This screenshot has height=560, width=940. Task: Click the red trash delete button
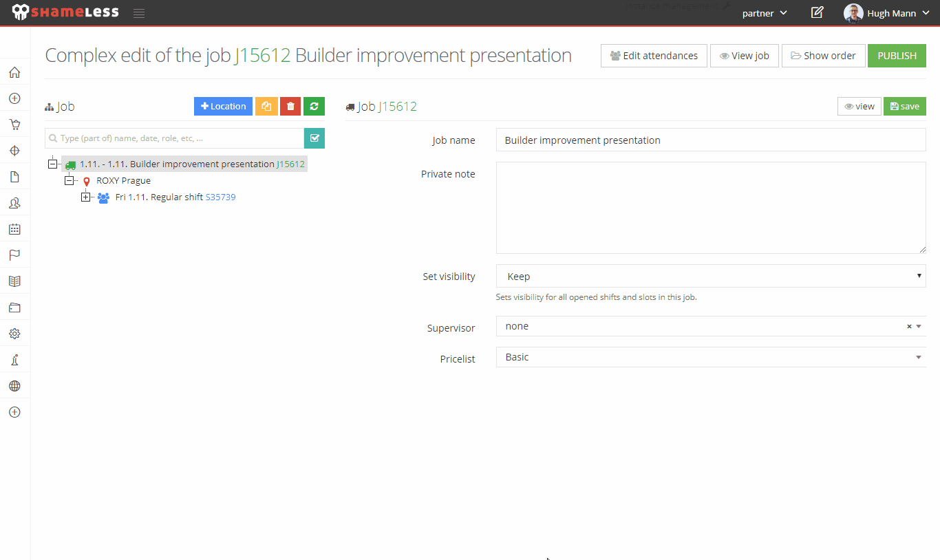coord(290,106)
